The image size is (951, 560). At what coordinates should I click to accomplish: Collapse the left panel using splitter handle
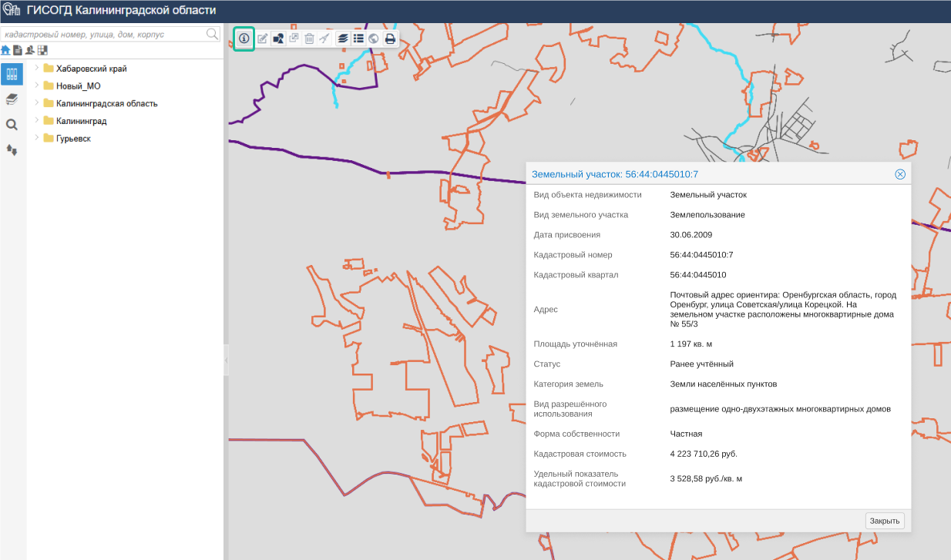coord(226,360)
